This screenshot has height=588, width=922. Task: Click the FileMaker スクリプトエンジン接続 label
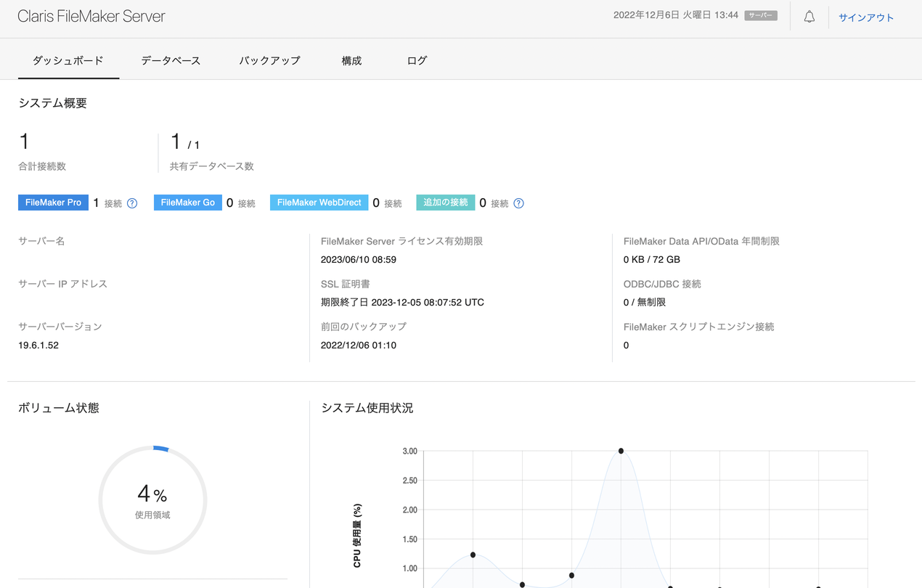click(x=699, y=327)
